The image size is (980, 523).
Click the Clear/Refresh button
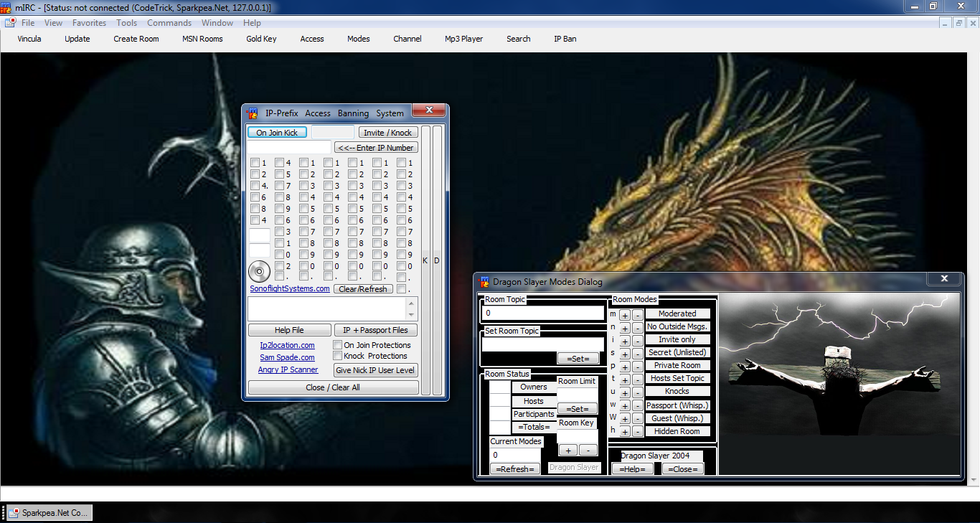[x=363, y=289]
